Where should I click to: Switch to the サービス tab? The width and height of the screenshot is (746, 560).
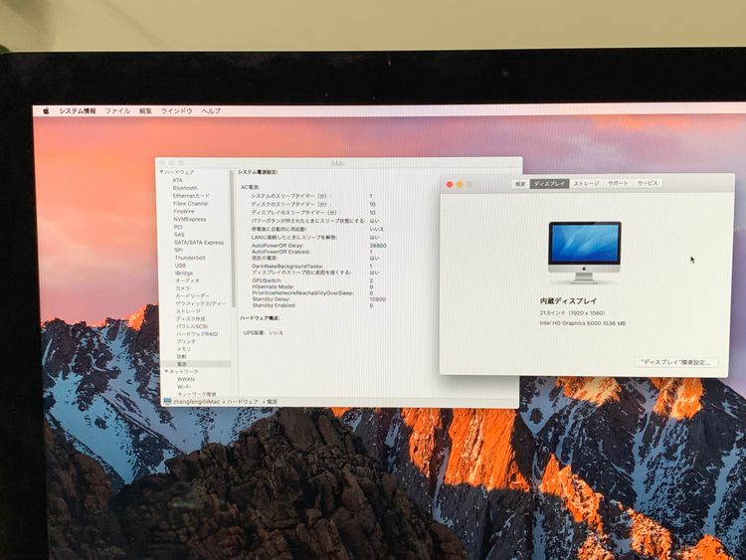(648, 183)
